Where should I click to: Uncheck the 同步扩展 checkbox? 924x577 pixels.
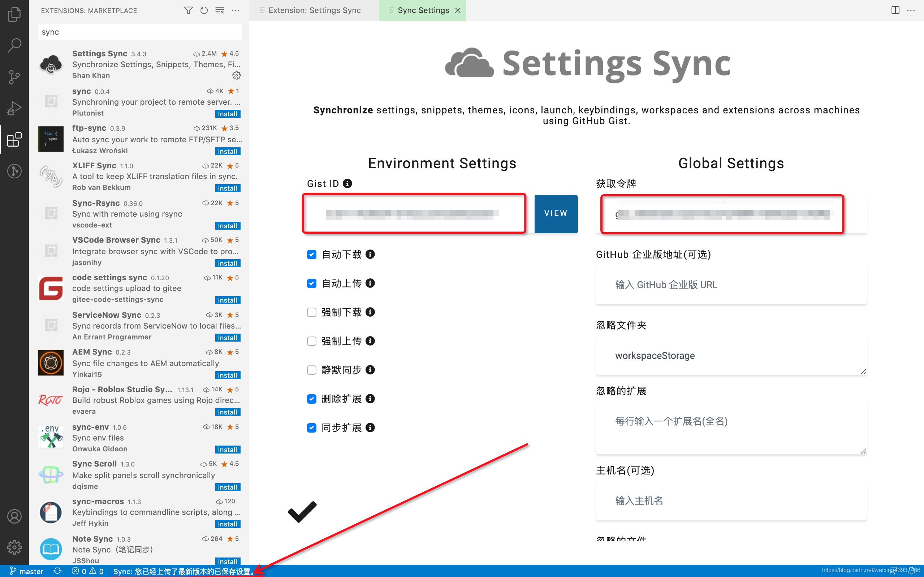pos(311,428)
